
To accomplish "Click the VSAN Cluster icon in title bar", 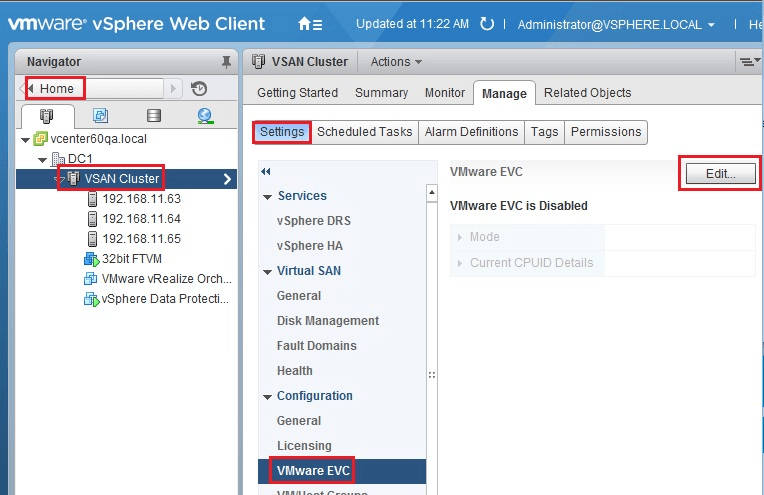I will (258, 62).
